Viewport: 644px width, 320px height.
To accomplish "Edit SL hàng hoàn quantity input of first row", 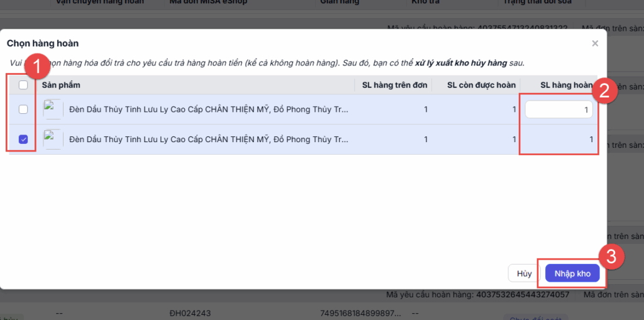I will point(558,109).
